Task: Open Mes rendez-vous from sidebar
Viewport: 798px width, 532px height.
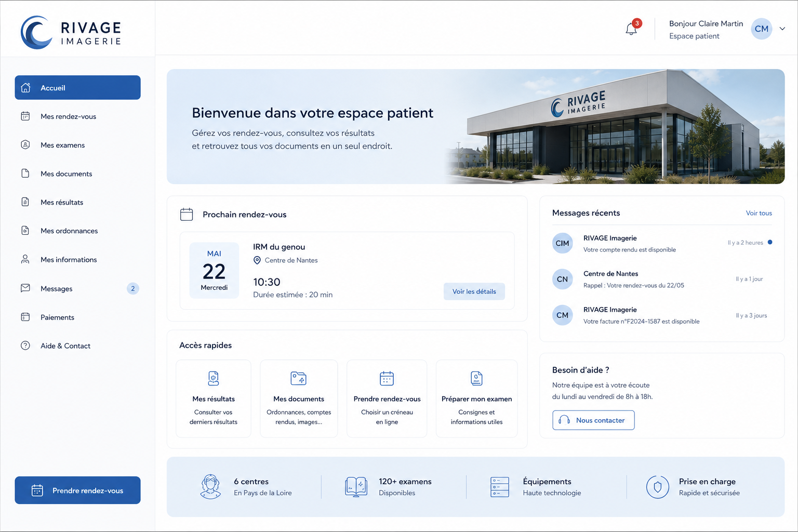Action: click(77, 116)
